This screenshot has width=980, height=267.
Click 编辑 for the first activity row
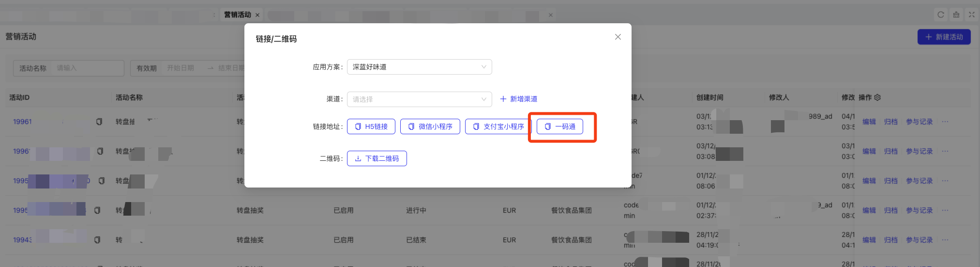[869, 122]
